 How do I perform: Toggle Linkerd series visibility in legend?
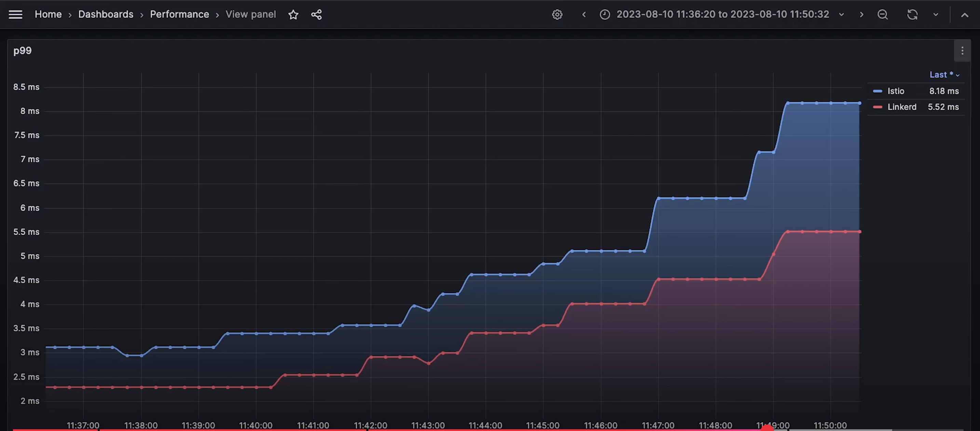pyautogui.click(x=902, y=107)
